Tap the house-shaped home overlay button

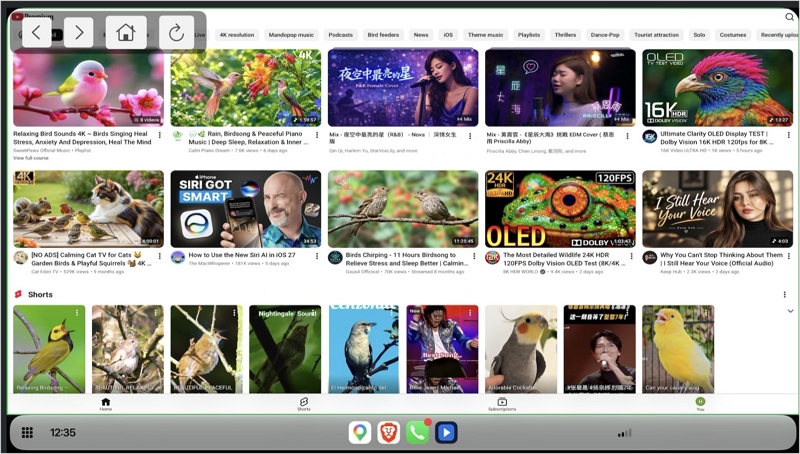coord(126,33)
